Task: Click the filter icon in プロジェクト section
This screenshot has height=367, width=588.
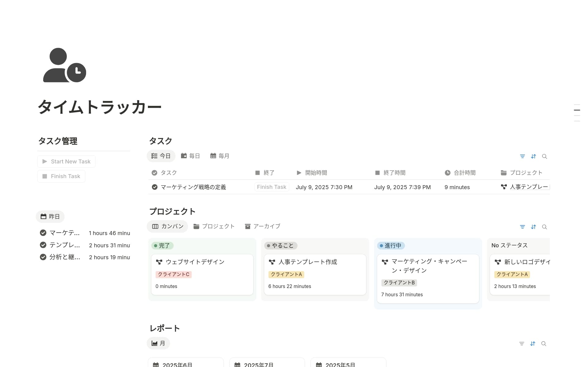Action: click(522, 227)
